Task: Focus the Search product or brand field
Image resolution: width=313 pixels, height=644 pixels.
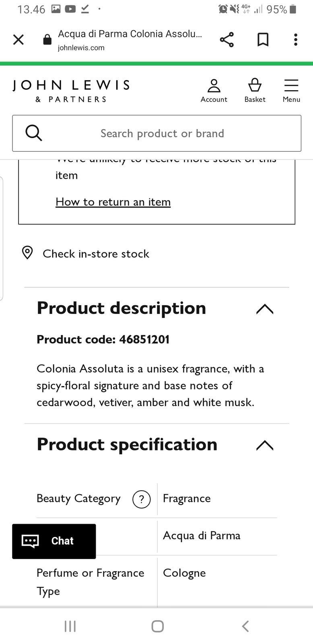Action: (162, 133)
